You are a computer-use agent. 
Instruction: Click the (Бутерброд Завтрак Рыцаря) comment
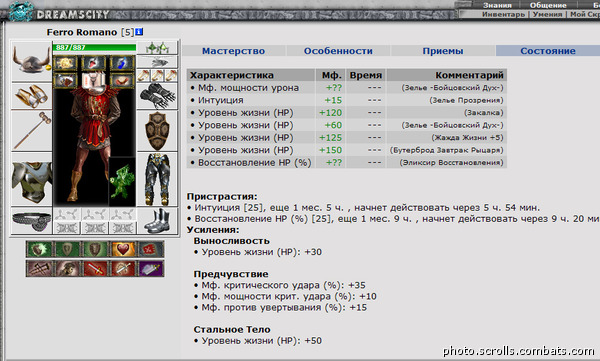pos(446,150)
